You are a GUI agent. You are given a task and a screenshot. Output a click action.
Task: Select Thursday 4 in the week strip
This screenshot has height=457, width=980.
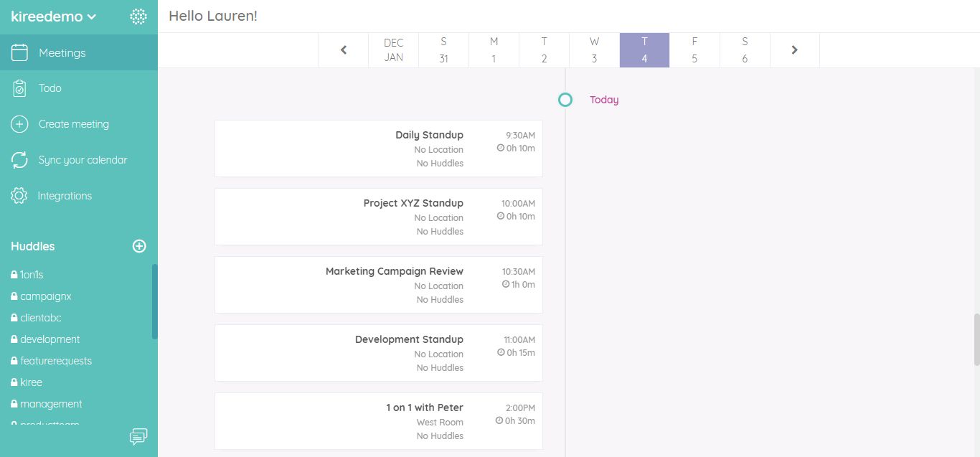pos(644,50)
